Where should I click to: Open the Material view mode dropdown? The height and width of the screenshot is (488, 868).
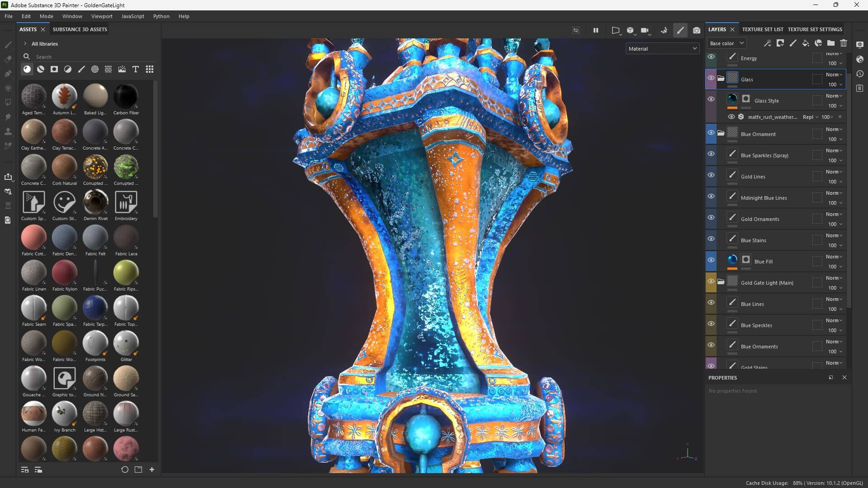click(x=662, y=48)
